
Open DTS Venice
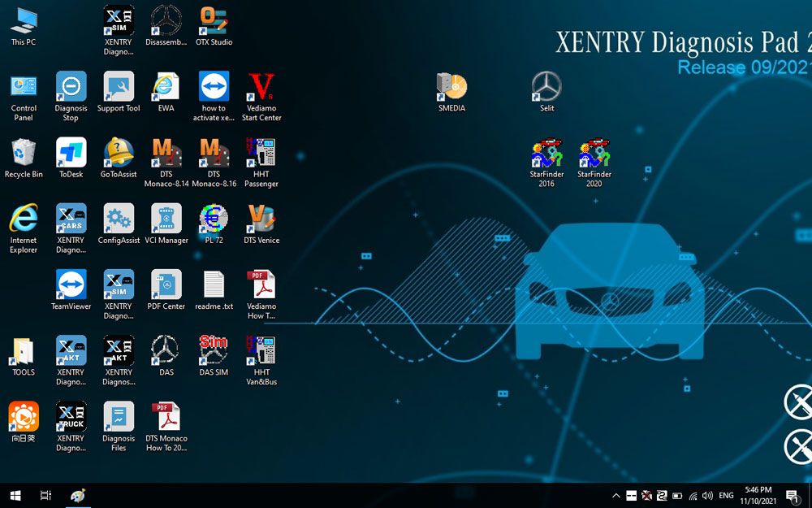(x=261, y=225)
